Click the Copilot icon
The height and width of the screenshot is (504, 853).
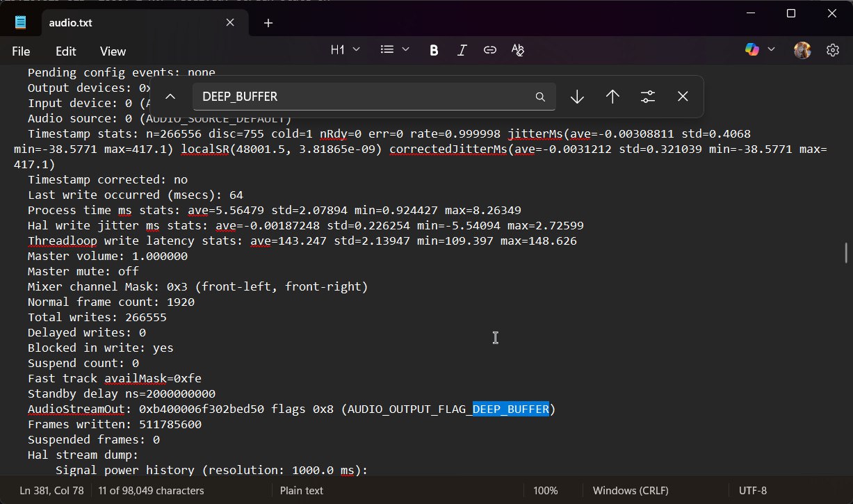click(x=752, y=49)
